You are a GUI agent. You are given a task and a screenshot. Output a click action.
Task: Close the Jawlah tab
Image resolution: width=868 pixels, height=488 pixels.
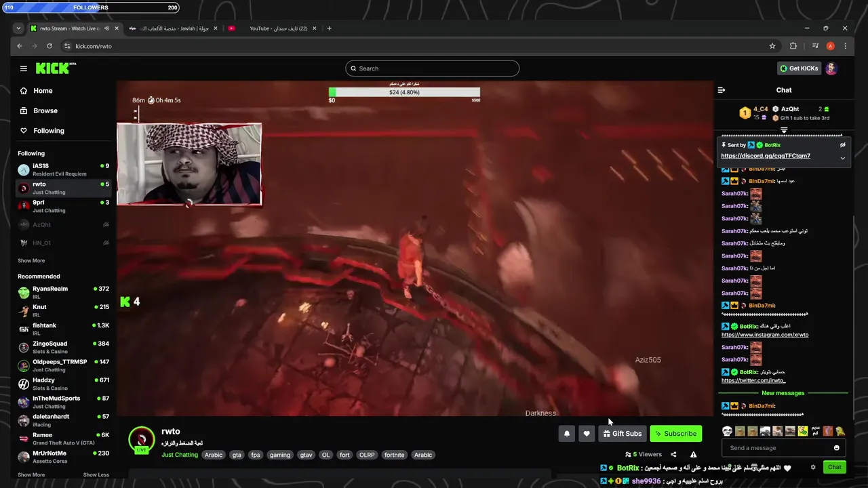coord(216,28)
